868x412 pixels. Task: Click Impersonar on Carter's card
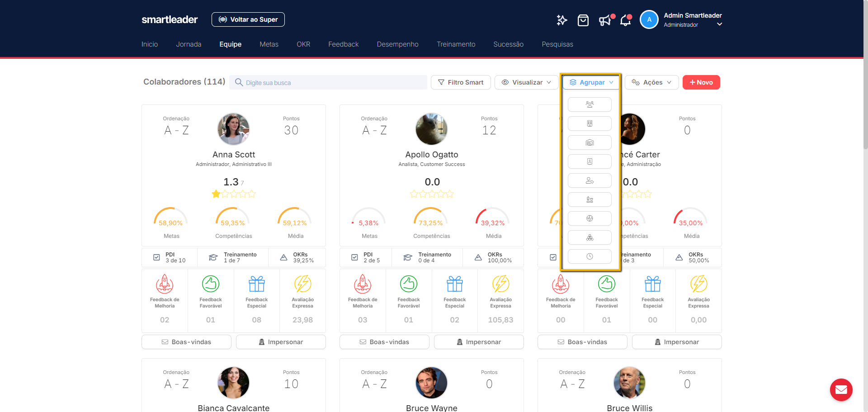[x=677, y=342]
